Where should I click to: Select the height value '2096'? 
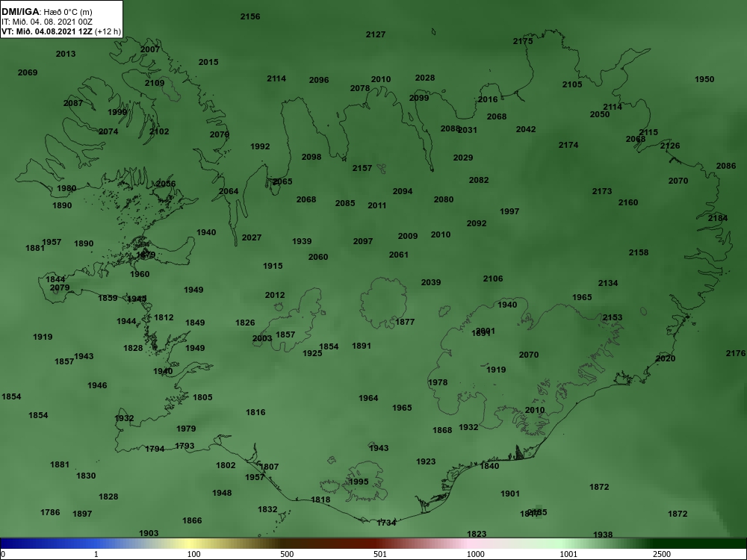coord(319,80)
